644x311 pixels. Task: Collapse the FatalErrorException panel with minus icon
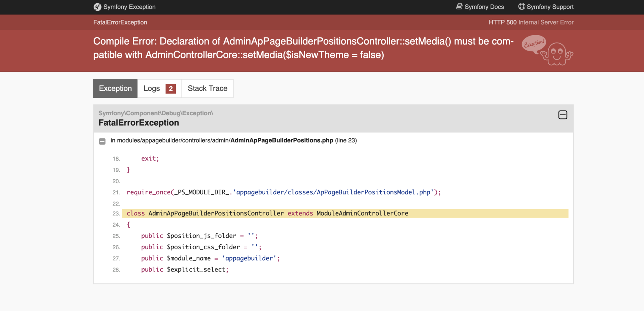click(x=562, y=115)
